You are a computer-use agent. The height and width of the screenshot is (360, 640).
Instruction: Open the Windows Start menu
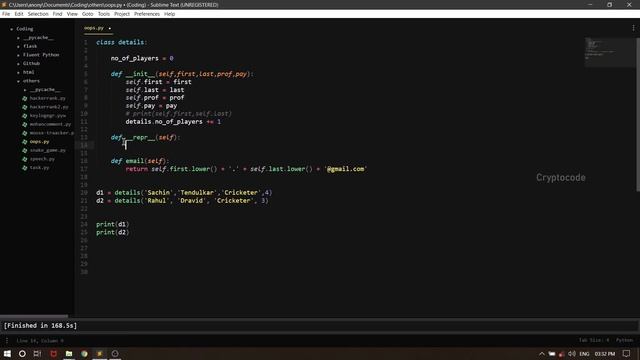coord(7,353)
